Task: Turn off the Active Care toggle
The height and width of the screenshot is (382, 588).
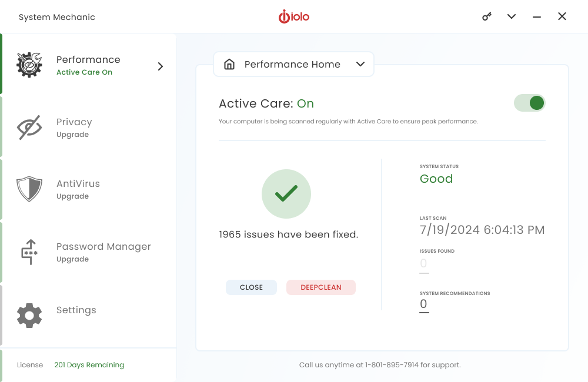Action: click(530, 103)
